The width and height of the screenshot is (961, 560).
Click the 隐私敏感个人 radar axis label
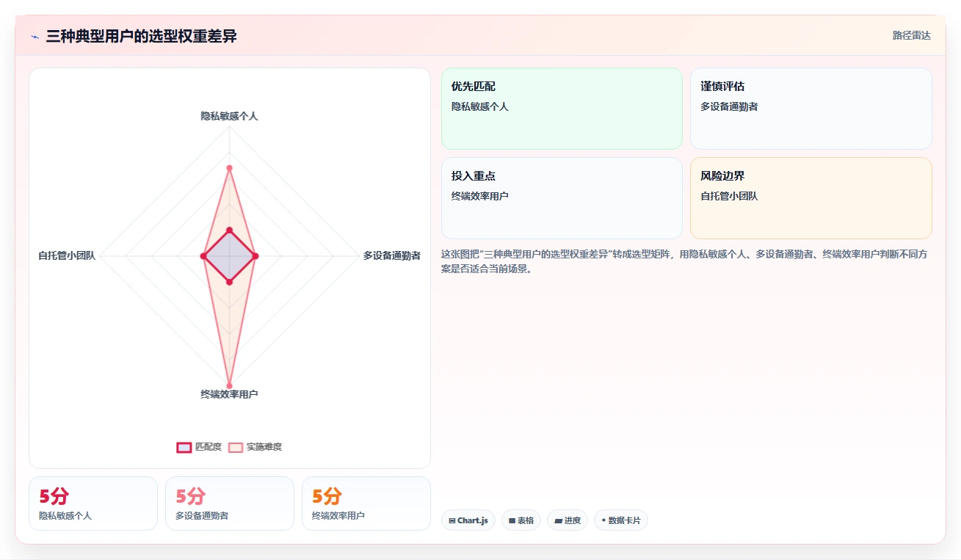click(229, 116)
